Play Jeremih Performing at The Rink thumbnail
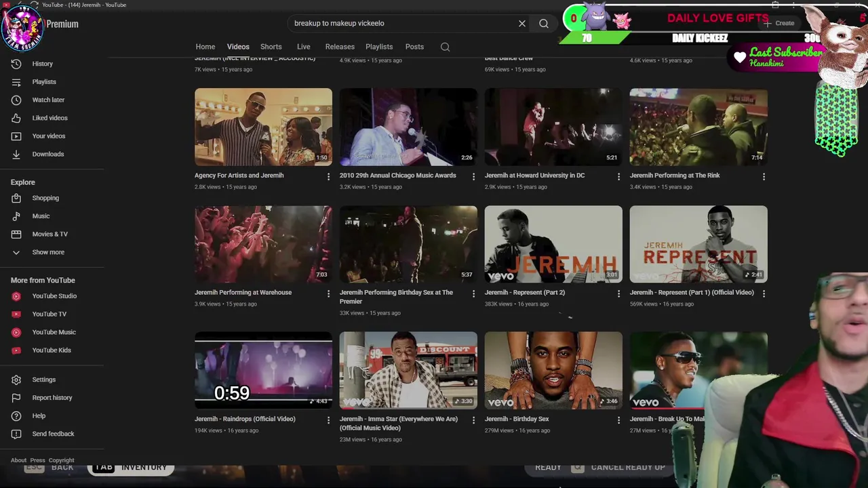 coord(698,127)
